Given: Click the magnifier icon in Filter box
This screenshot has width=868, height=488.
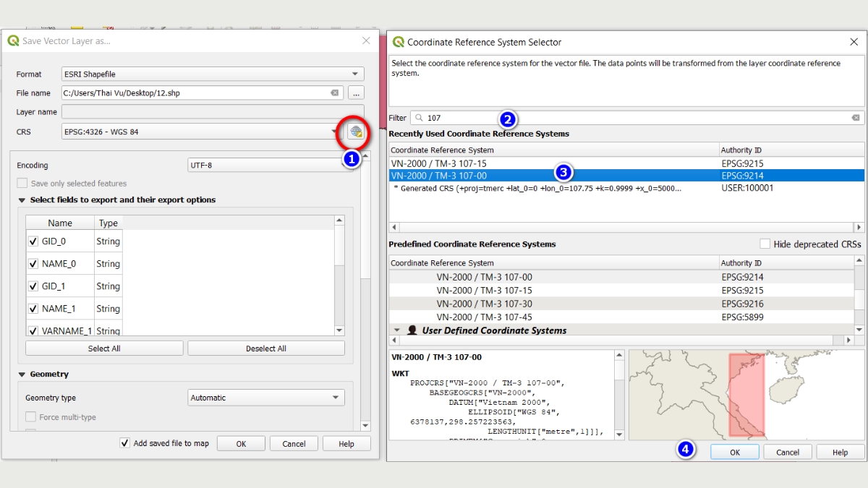Looking at the screenshot, I should [419, 117].
